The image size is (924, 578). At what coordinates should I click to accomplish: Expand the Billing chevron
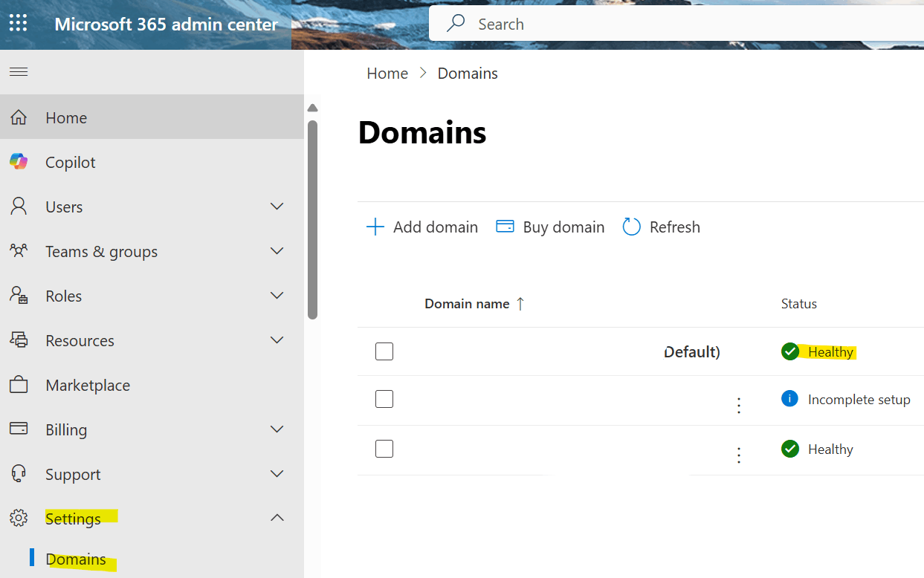277,429
